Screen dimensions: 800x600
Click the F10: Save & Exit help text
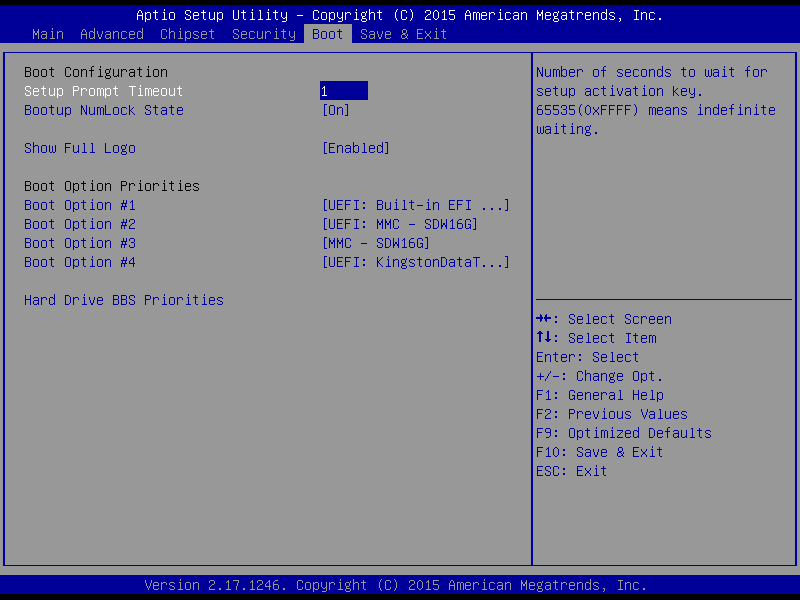pyautogui.click(x=600, y=452)
